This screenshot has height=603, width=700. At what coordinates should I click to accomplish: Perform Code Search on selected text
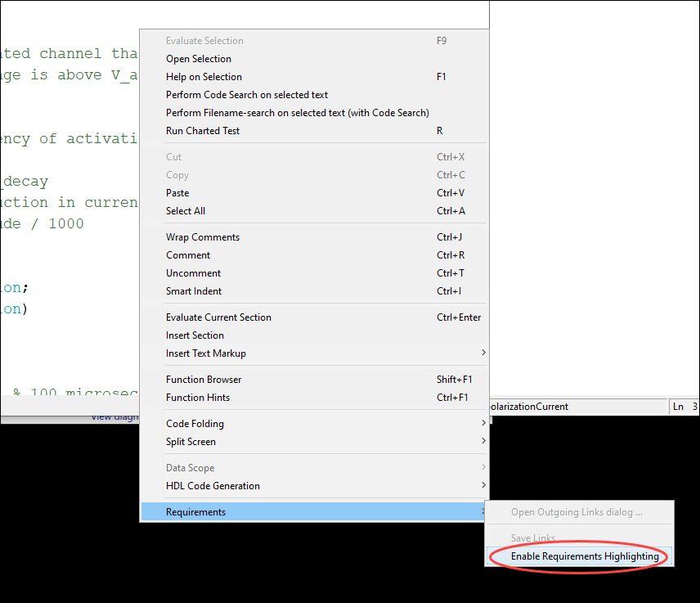(247, 95)
